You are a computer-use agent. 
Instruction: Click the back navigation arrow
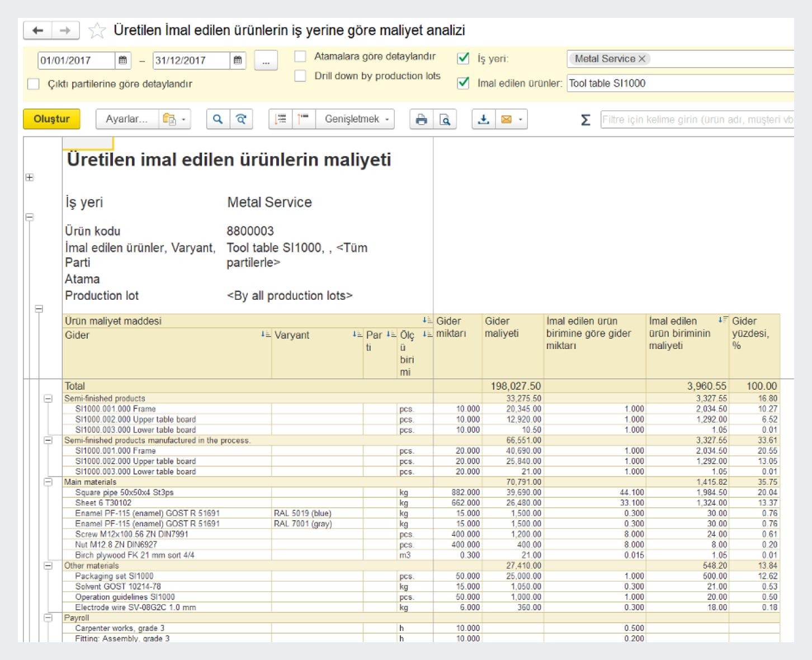37,30
